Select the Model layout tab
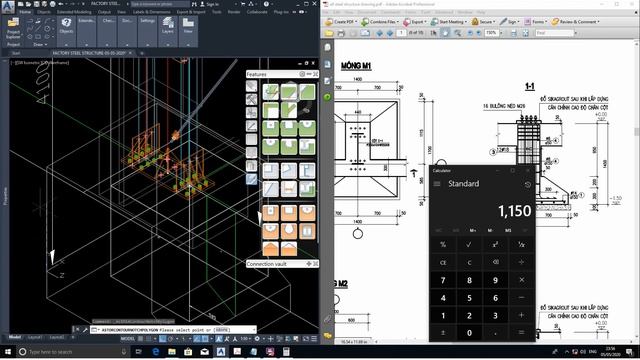This screenshot has width=640, height=360. tap(15, 338)
